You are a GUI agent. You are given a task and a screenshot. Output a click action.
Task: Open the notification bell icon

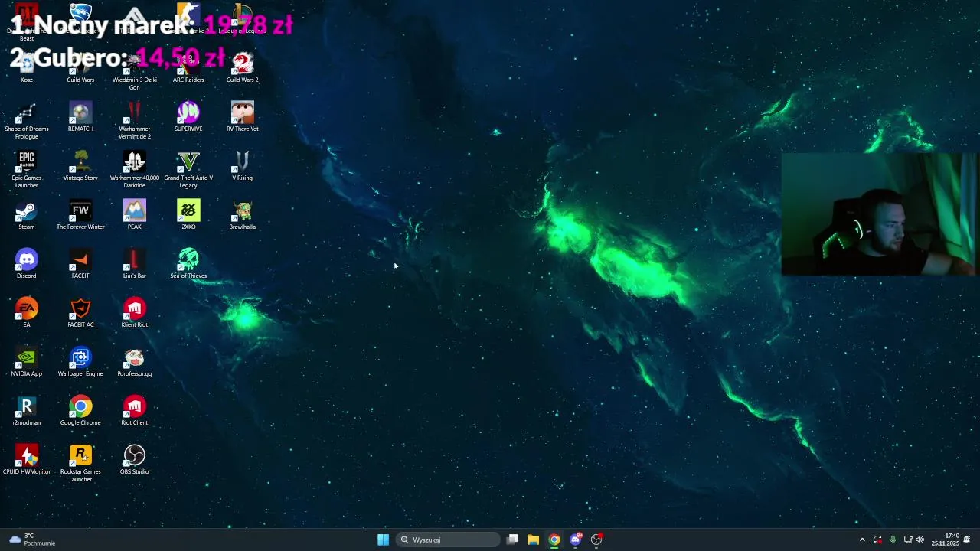tap(967, 540)
